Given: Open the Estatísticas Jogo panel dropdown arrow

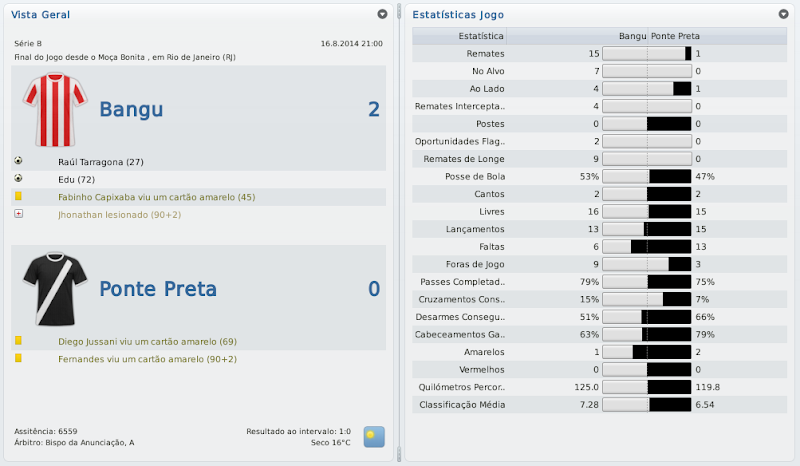Looking at the screenshot, I should [783, 15].
